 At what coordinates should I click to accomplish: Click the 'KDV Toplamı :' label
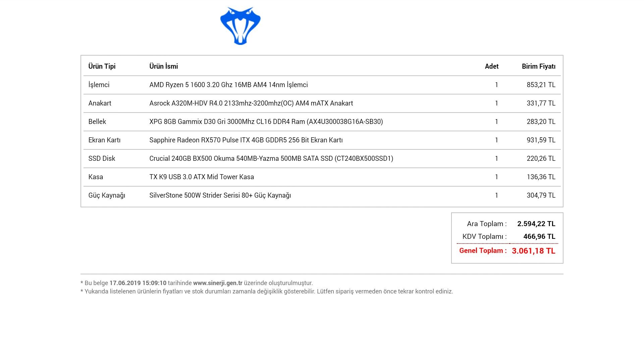(485, 236)
